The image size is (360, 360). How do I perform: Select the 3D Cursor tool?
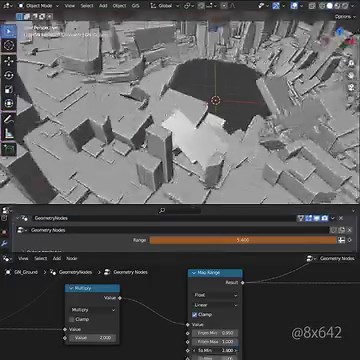(9, 45)
